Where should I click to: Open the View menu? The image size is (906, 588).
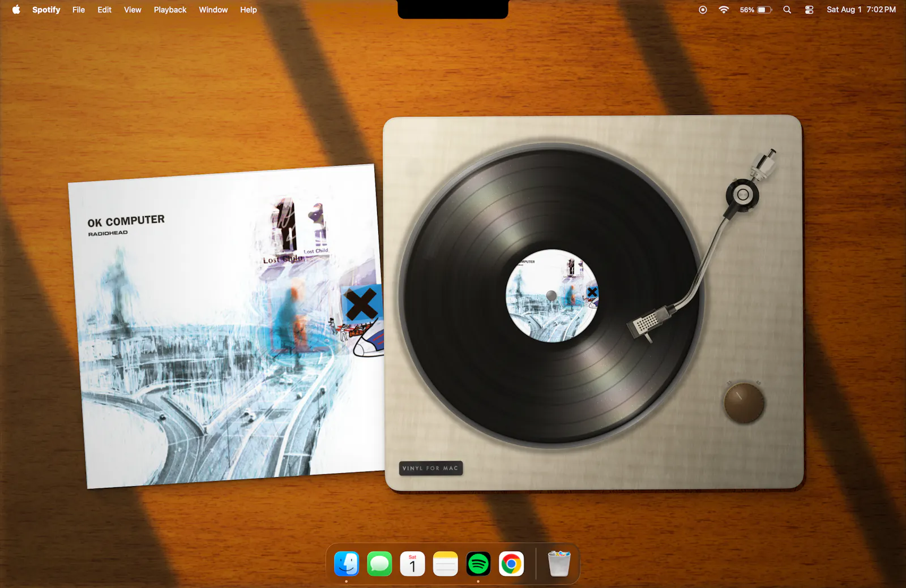(133, 10)
